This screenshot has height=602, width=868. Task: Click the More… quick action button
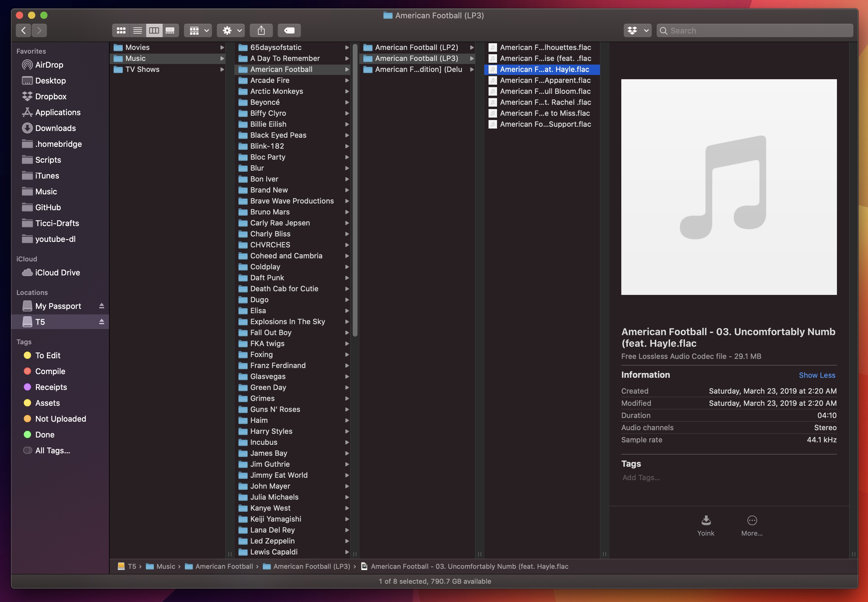(752, 526)
